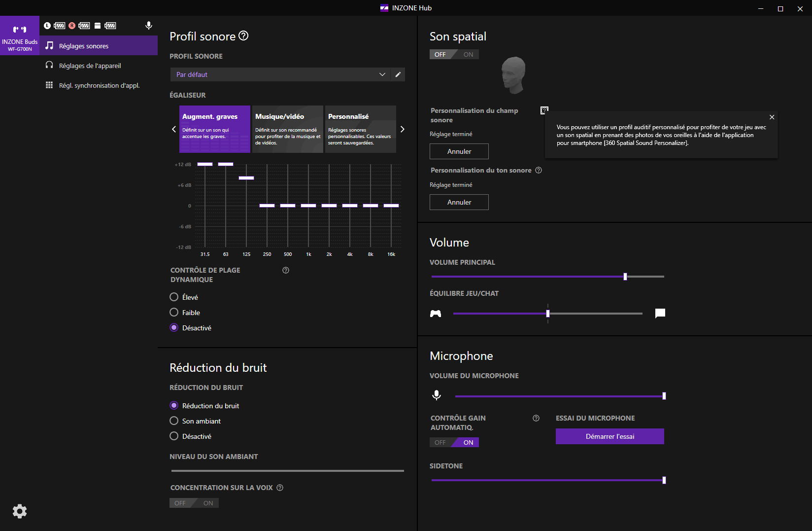Click help icon for Contrôle de plage dynamique

tap(286, 270)
